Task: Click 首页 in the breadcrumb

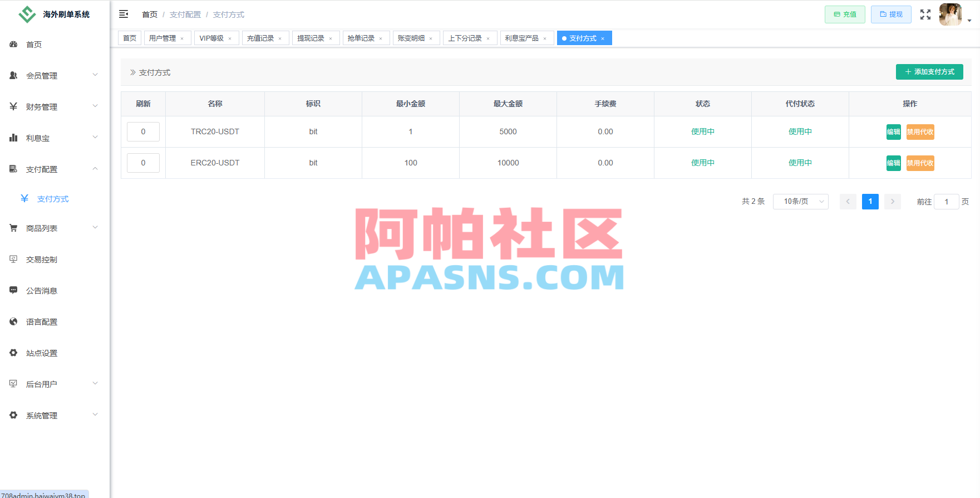Action: [150, 14]
